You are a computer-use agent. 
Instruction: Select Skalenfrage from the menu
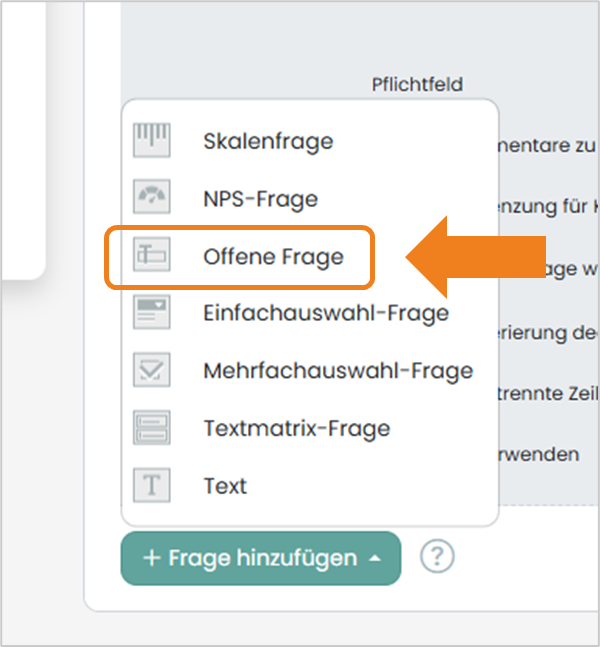coord(268,142)
